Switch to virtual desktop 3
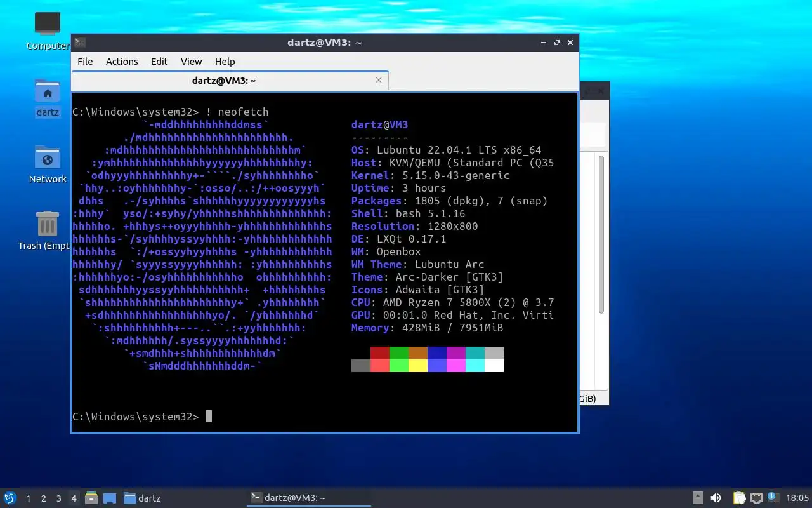 coord(59,498)
